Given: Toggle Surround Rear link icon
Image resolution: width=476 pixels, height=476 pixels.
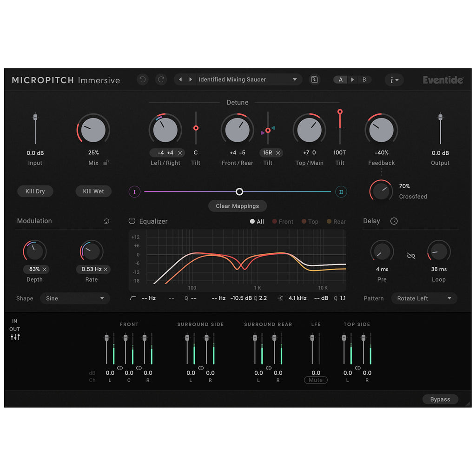Looking at the screenshot, I should [x=268, y=368].
